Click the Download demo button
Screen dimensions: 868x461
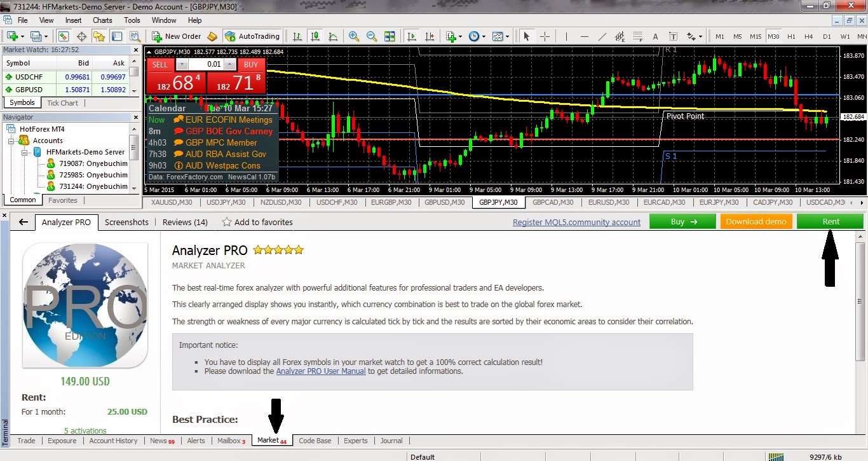click(x=756, y=221)
